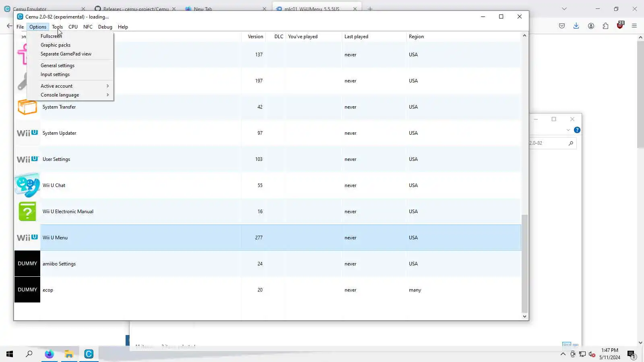Sort by Last played column header

click(x=374, y=37)
